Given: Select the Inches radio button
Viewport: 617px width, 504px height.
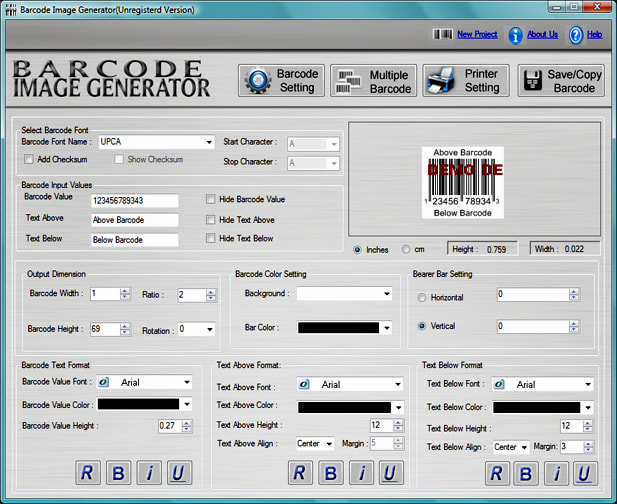Looking at the screenshot, I should point(357,249).
